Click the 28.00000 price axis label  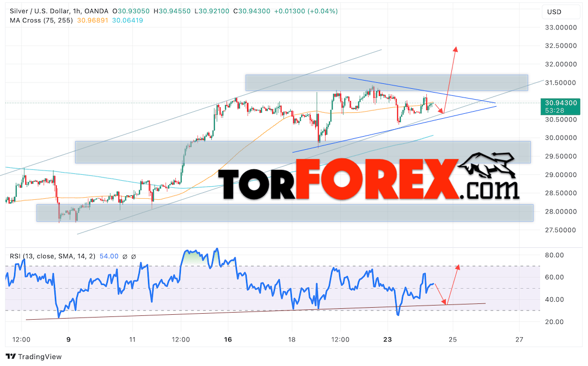point(561,211)
